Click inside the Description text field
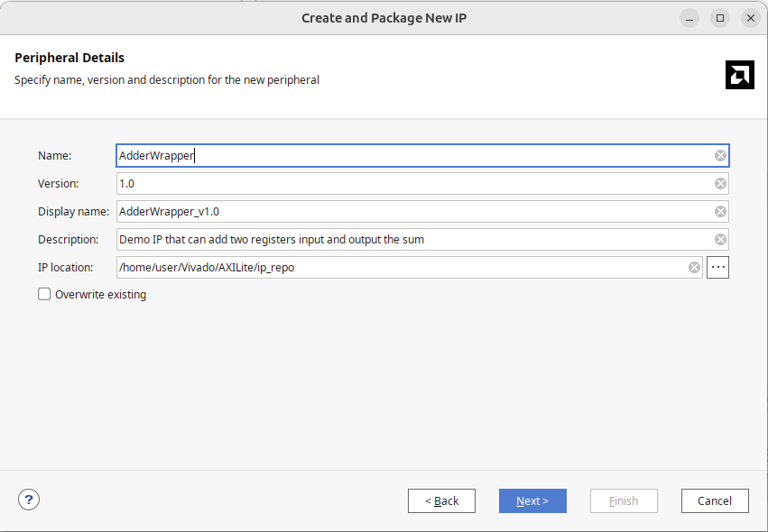768x532 pixels. 406,240
